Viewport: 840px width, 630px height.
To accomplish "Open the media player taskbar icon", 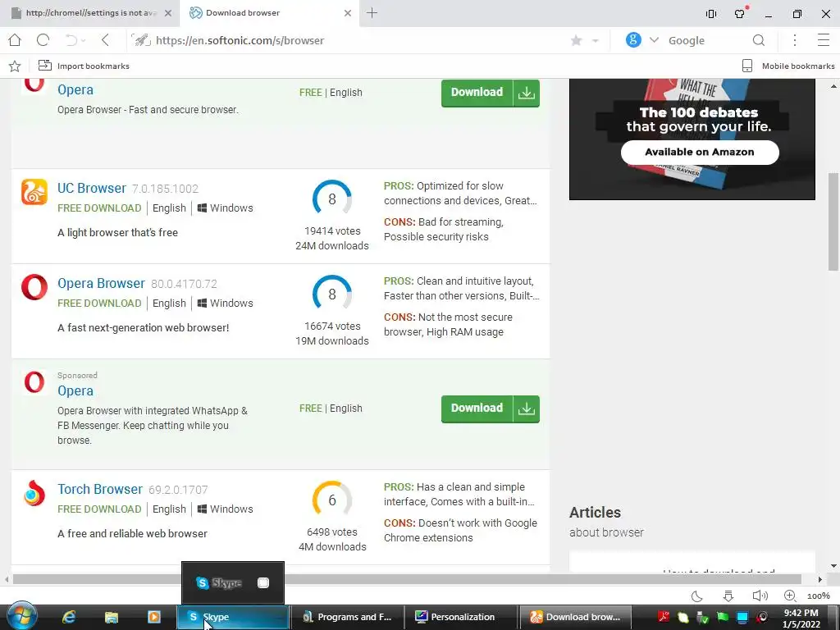I will (x=153, y=617).
